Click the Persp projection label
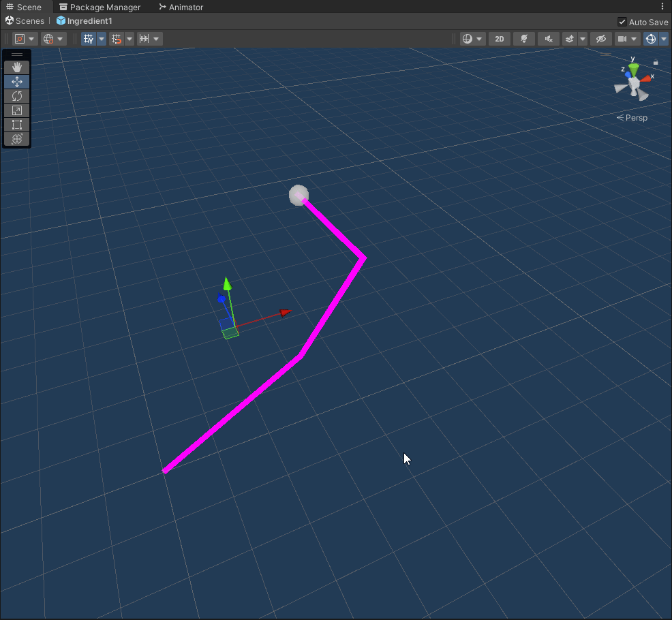 (x=635, y=118)
